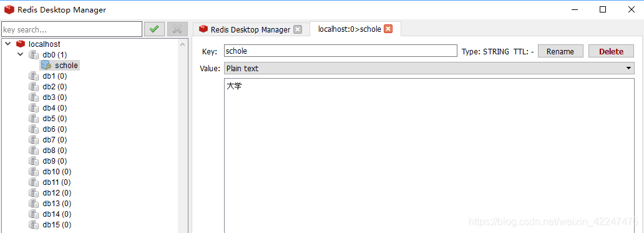Viewport: 644px width, 233px height.
Task: Close the Redis Desktop Manager tab
Action: click(x=298, y=29)
